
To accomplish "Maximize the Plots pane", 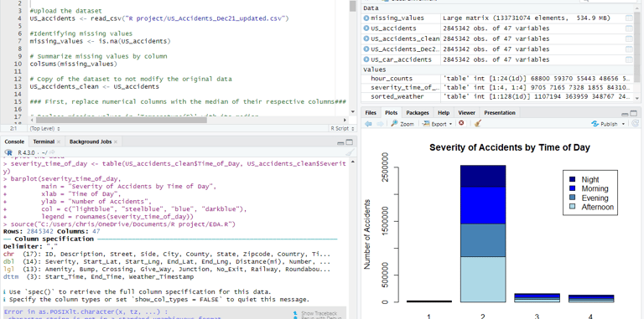I will (636, 113).
